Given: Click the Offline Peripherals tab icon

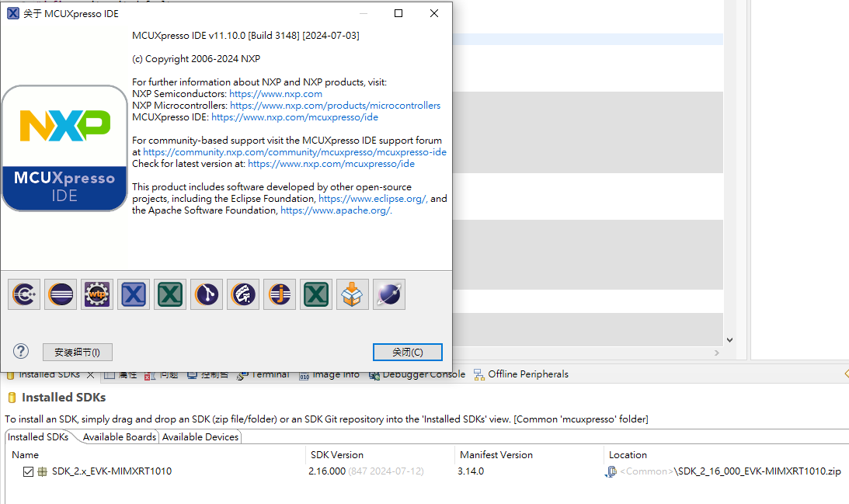Looking at the screenshot, I should pos(479,374).
